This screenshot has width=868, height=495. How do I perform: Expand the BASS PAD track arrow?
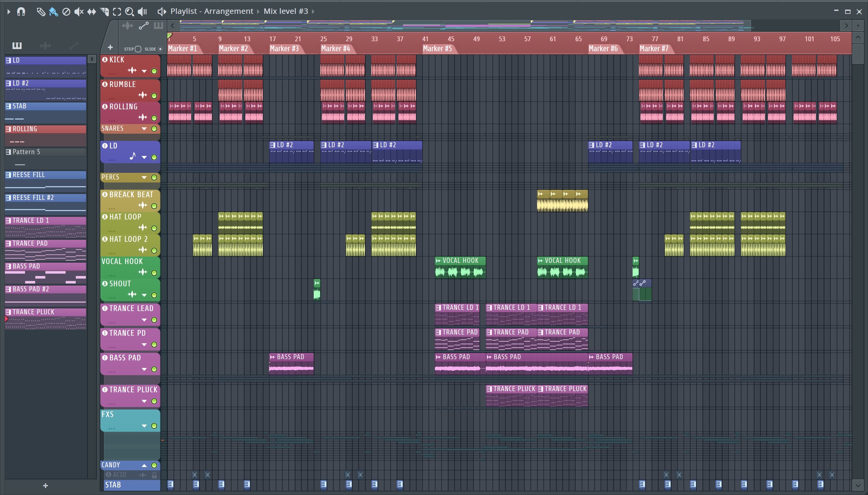tap(144, 369)
